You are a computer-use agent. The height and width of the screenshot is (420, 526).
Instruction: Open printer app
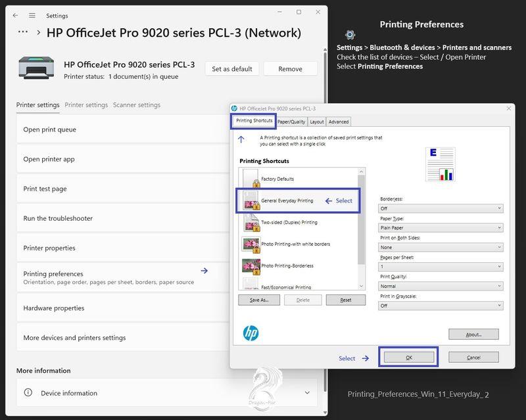tap(123, 159)
